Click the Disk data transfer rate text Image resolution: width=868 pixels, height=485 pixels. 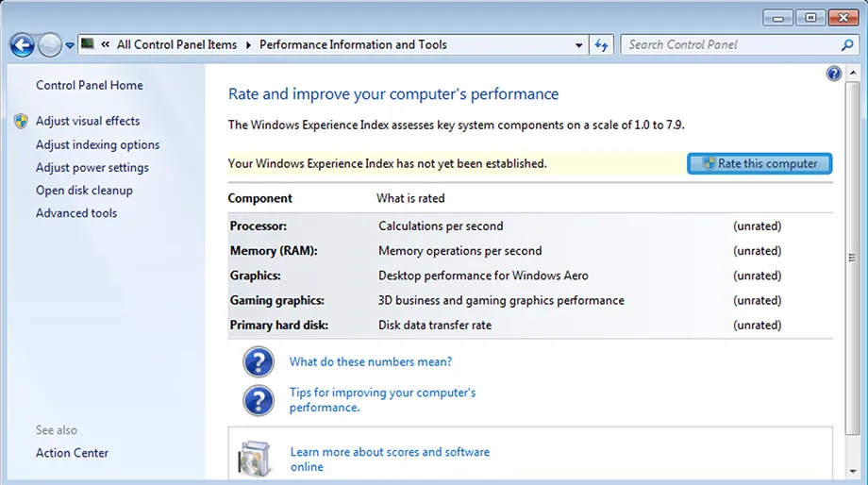(435, 325)
